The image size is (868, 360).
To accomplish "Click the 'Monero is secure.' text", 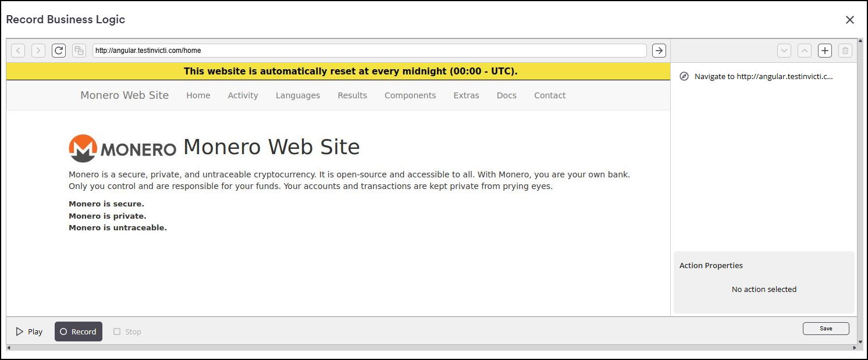I will point(106,204).
